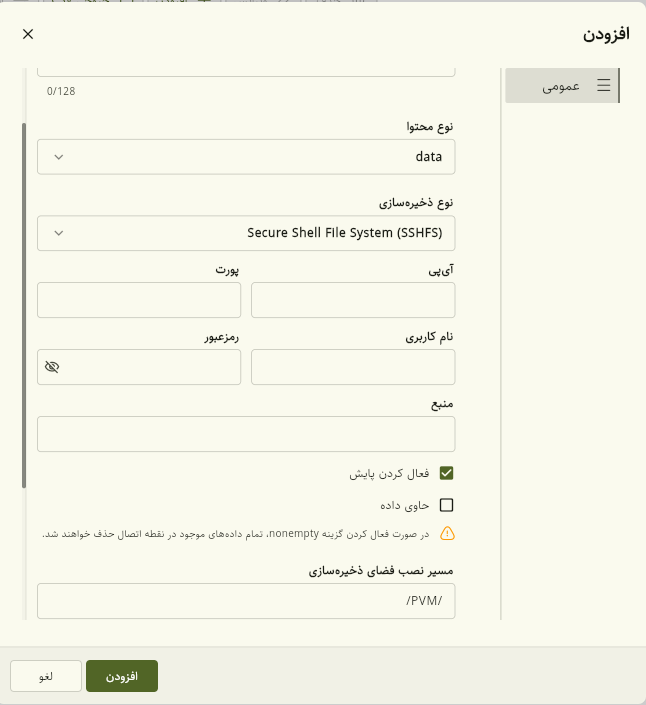Click the green افزودن button

(122, 676)
